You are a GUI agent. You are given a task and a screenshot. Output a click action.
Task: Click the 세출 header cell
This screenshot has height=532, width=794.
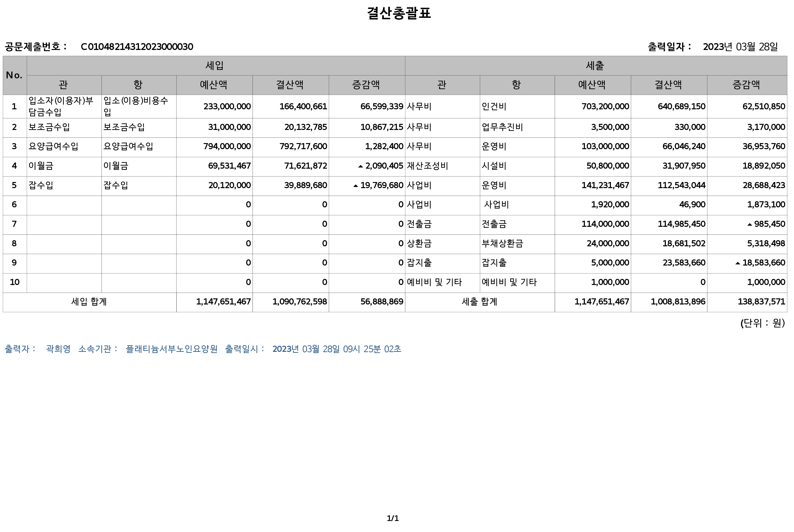click(595, 65)
